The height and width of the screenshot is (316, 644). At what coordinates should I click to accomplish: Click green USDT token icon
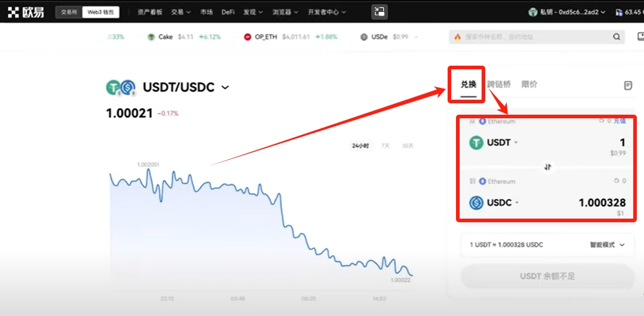tap(476, 143)
